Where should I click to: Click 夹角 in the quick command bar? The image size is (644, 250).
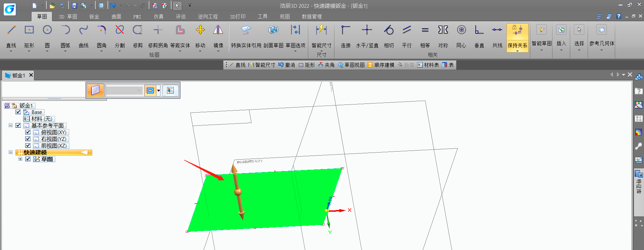(326, 65)
